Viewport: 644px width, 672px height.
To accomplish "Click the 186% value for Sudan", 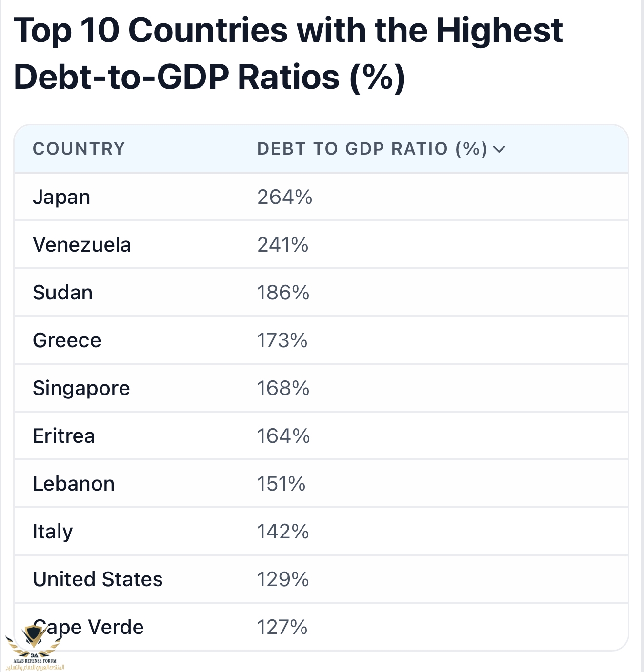I will [283, 293].
